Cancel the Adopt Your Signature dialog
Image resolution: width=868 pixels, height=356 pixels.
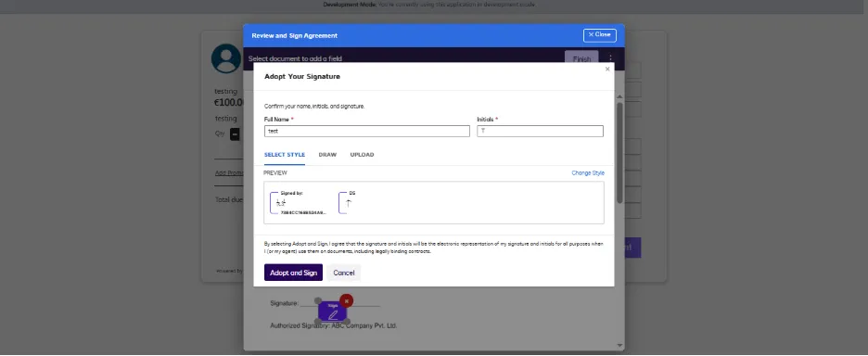(x=344, y=273)
